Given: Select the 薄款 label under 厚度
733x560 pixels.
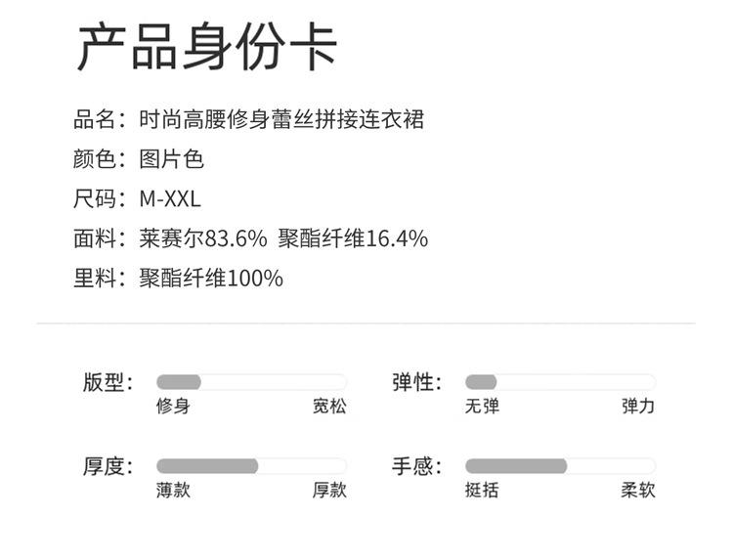Looking at the screenshot, I should click(173, 490).
